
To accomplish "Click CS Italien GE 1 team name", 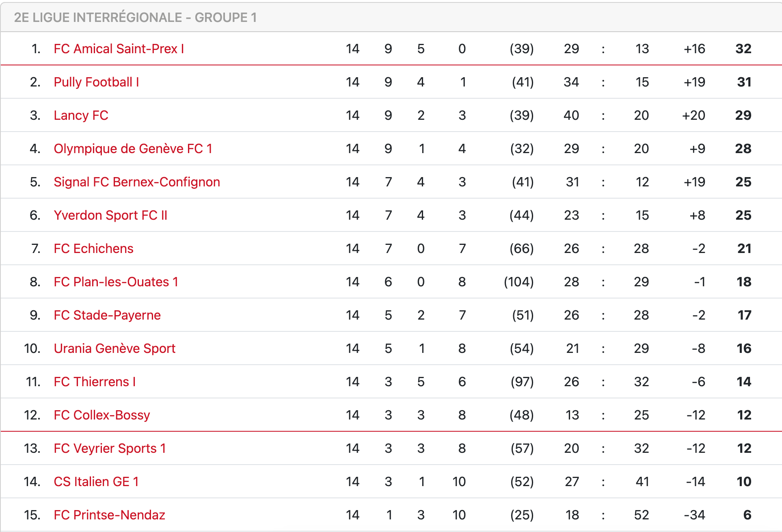I will (96, 482).
